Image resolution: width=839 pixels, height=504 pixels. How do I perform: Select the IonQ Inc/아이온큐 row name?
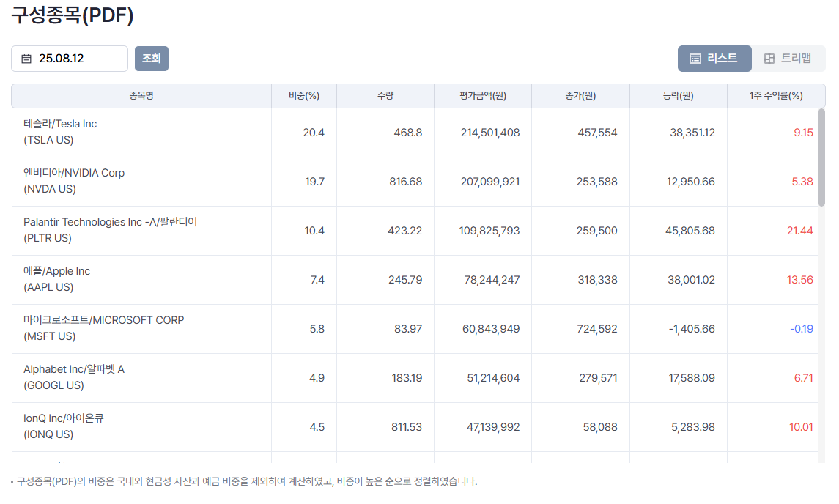(x=63, y=426)
